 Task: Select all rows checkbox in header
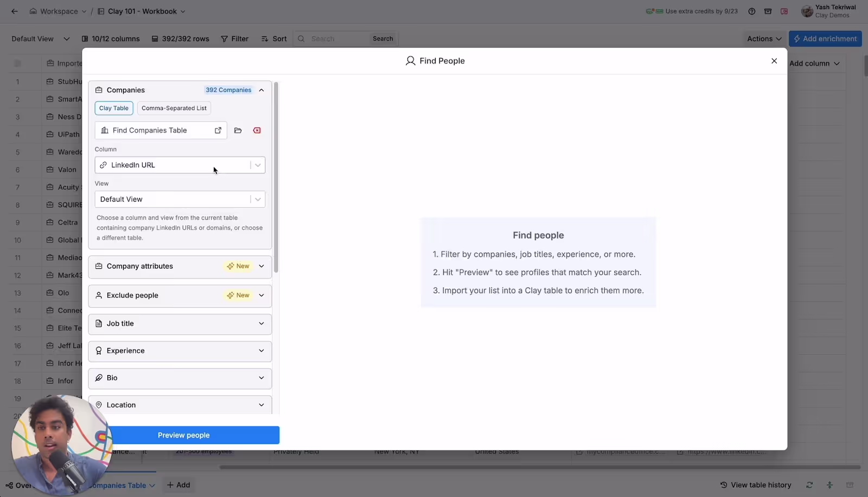click(x=17, y=63)
